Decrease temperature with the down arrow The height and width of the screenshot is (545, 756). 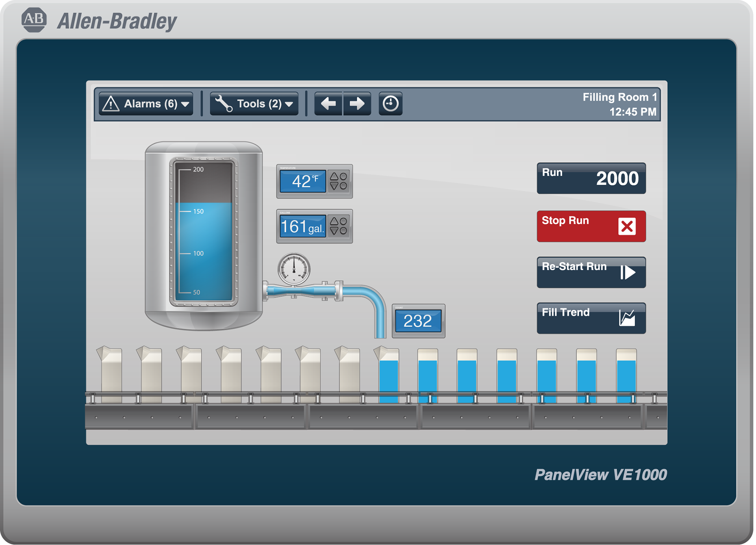point(334,186)
